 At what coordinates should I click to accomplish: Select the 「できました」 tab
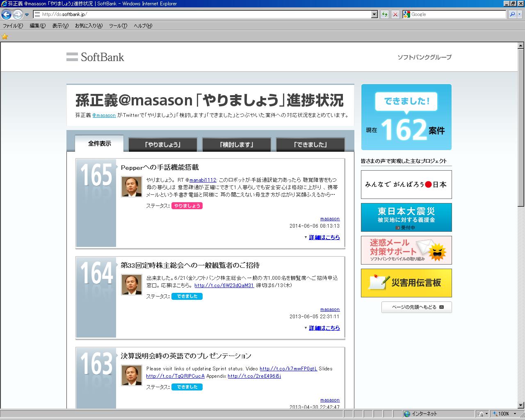click(310, 144)
